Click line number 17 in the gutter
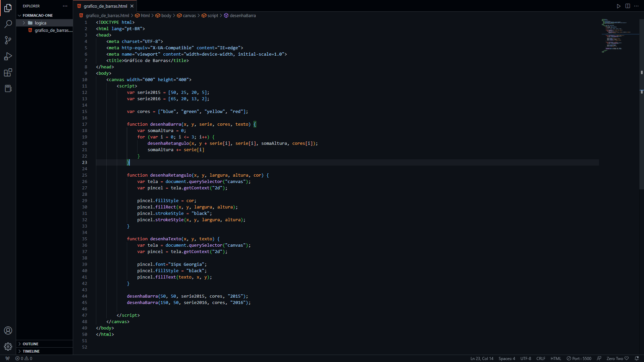Image resolution: width=644 pixels, height=362 pixels. click(85, 124)
